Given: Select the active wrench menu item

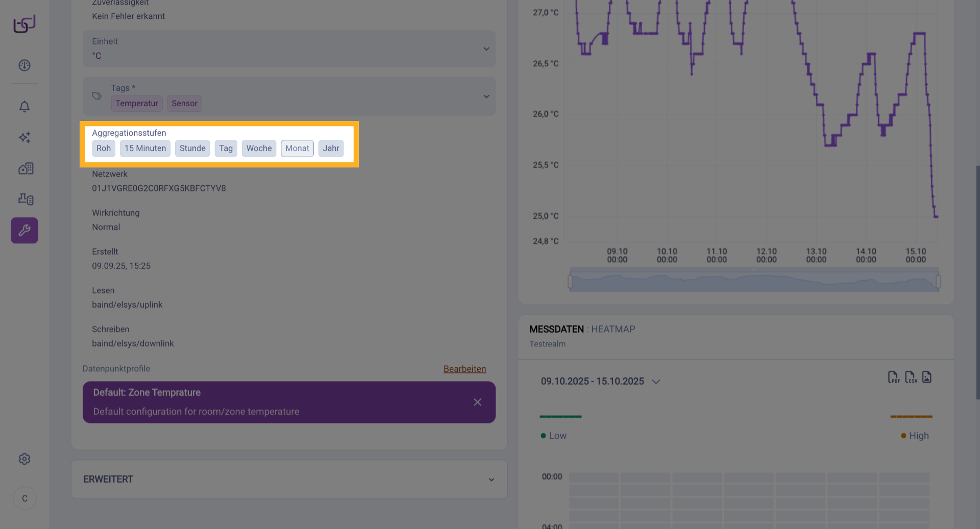Looking at the screenshot, I should [24, 231].
